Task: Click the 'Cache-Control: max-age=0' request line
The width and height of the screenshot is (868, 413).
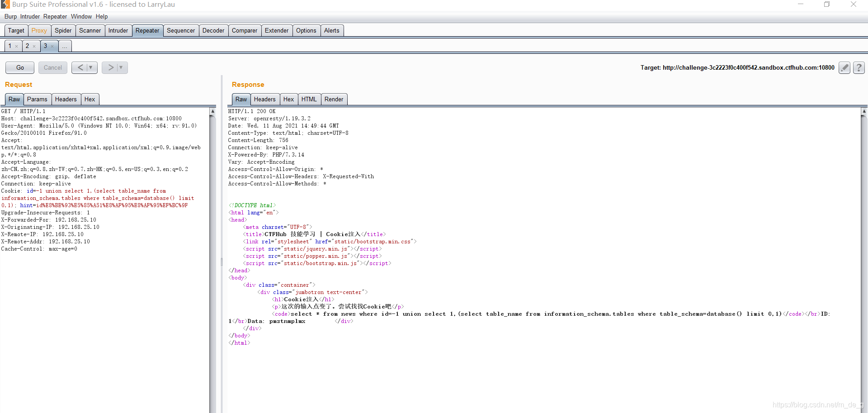Action: click(39, 249)
